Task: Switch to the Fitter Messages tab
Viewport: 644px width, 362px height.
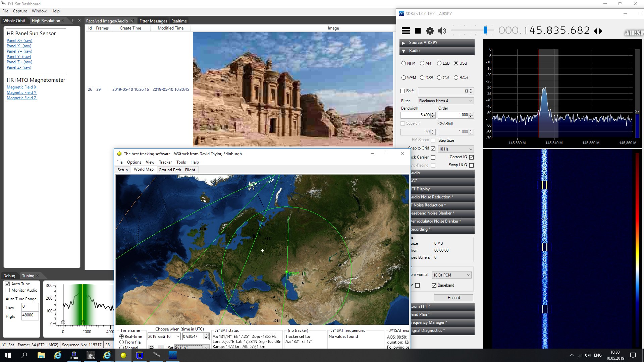Action: [153, 21]
